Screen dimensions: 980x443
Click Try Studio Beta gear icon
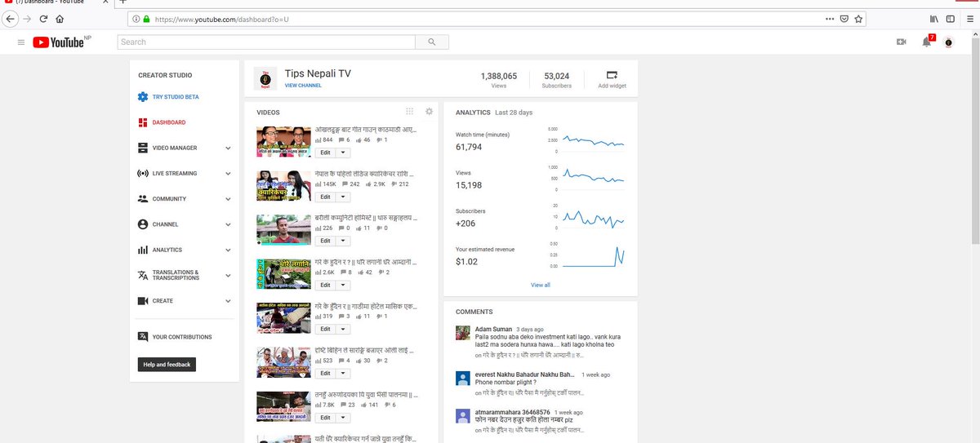click(143, 97)
